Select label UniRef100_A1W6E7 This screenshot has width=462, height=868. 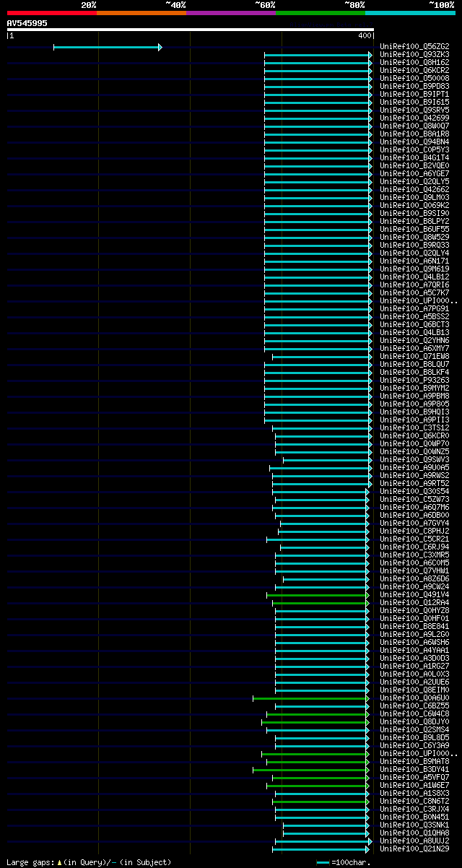[x=414, y=786]
